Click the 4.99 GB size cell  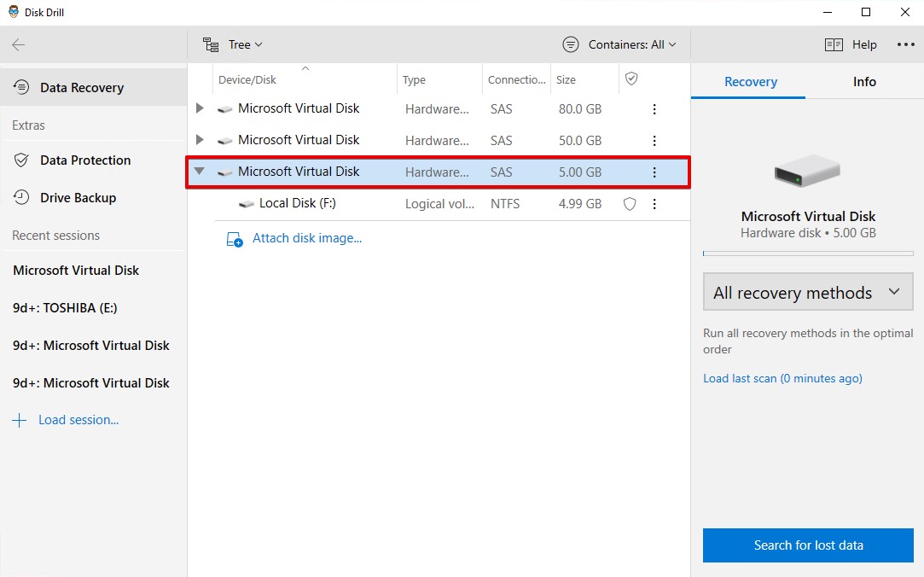(580, 204)
